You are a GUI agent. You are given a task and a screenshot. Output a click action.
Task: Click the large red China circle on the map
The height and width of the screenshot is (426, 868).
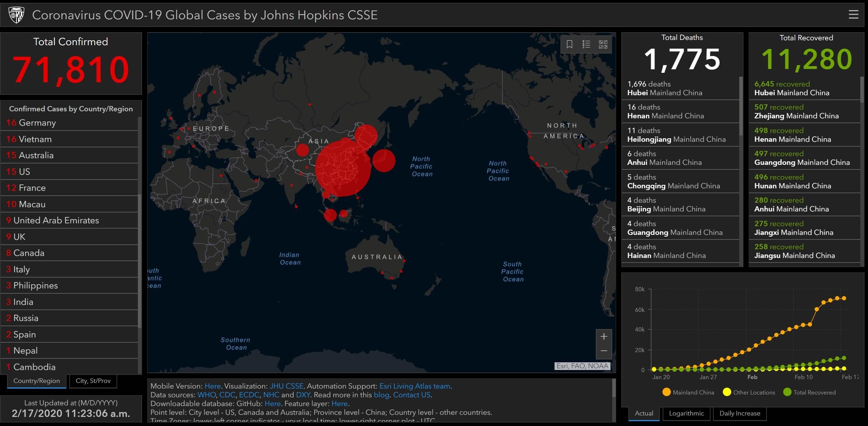[x=343, y=169]
